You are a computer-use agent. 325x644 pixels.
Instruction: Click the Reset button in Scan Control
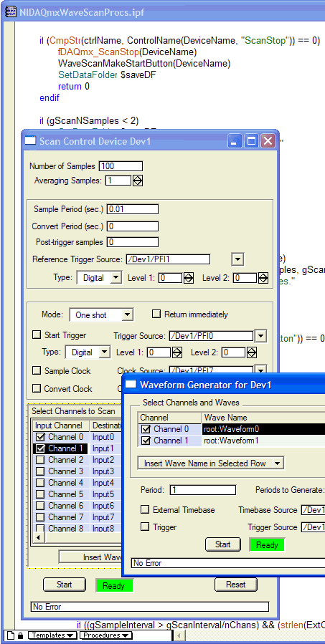(x=236, y=584)
